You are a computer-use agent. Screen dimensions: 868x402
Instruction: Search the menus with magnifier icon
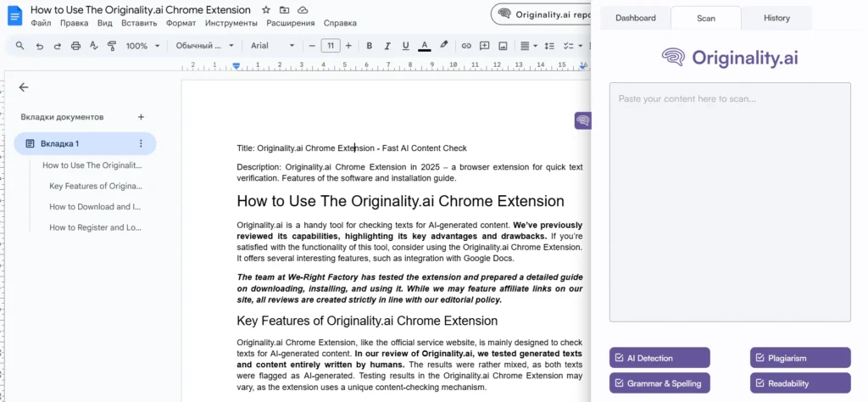pyautogui.click(x=20, y=46)
